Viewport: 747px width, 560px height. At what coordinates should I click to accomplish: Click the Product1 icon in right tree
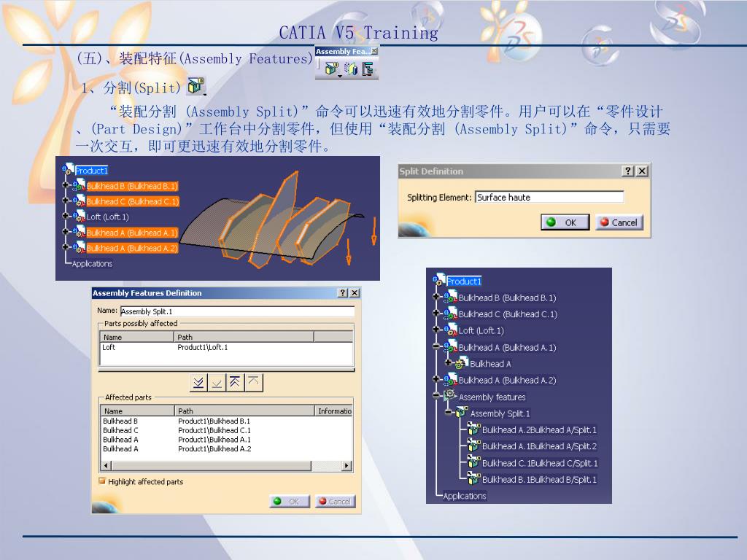[438, 280]
